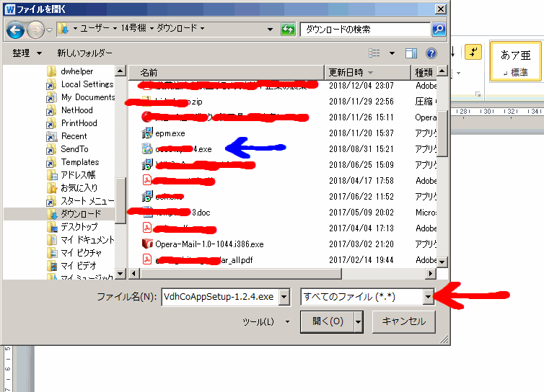
Task: Select 標準 style in Word ribbon
Action: pyautogui.click(x=516, y=62)
